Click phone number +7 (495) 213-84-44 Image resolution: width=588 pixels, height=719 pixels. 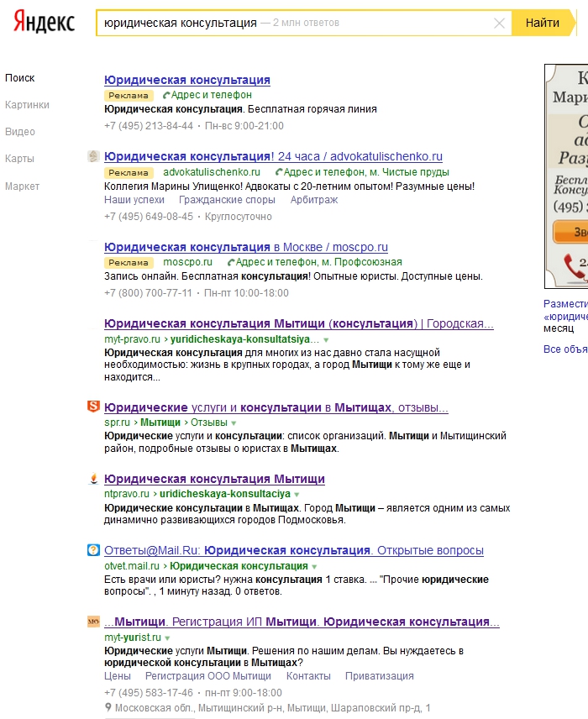tap(149, 126)
